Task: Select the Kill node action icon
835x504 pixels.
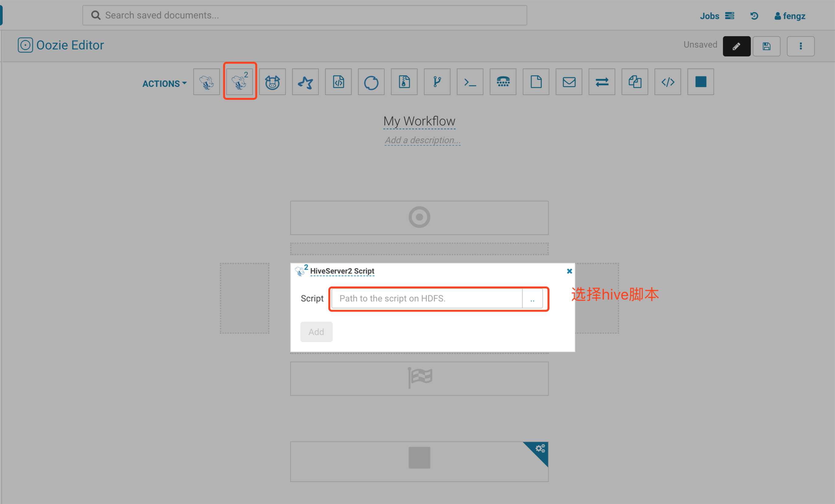Action: tap(701, 82)
